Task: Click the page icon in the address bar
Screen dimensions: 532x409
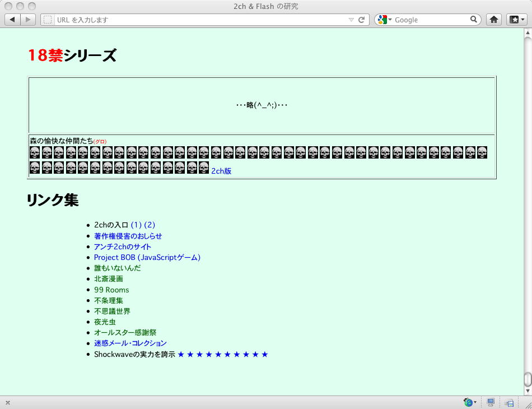Action: (x=48, y=20)
